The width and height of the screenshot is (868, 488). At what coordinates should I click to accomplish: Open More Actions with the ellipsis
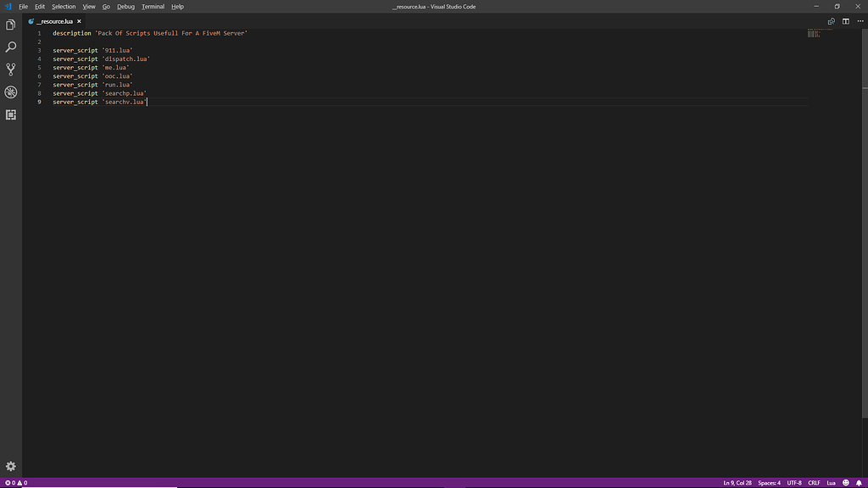tap(860, 21)
